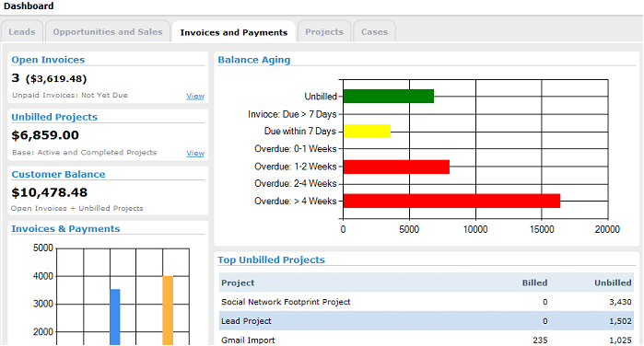Switch to the Leads tab
The height and width of the screenshot is (346, 644).
click(22, 31)
